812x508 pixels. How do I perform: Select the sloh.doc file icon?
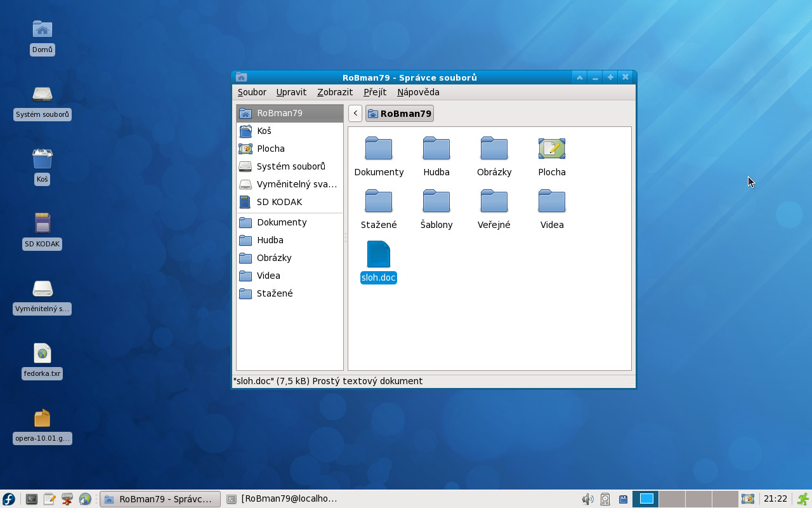378,255
